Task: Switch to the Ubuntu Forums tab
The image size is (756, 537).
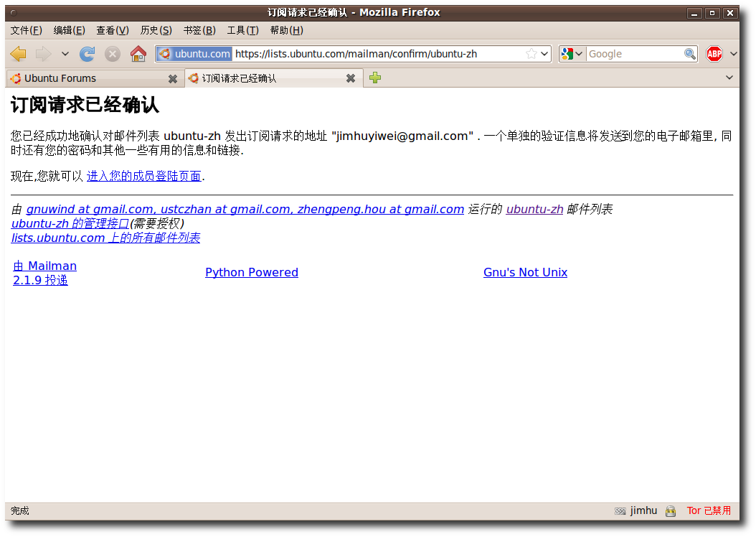Action: [x=95, y=78]
